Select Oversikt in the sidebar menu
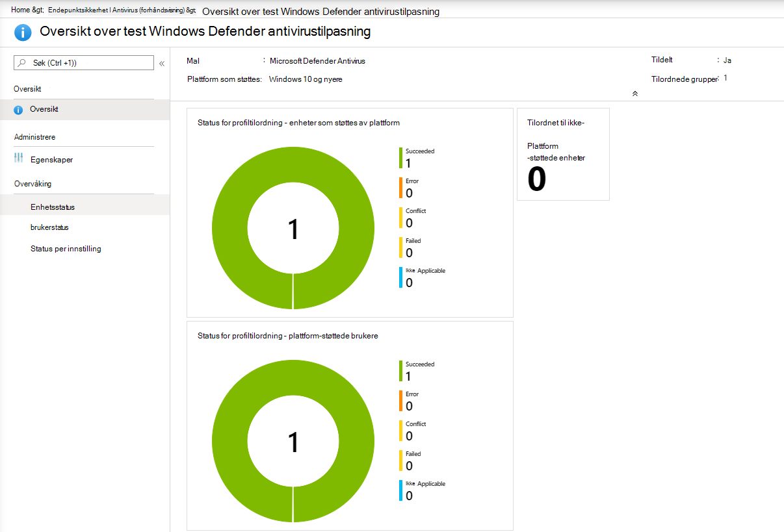The height and width of the screenshot is (532, 784). 85,110
